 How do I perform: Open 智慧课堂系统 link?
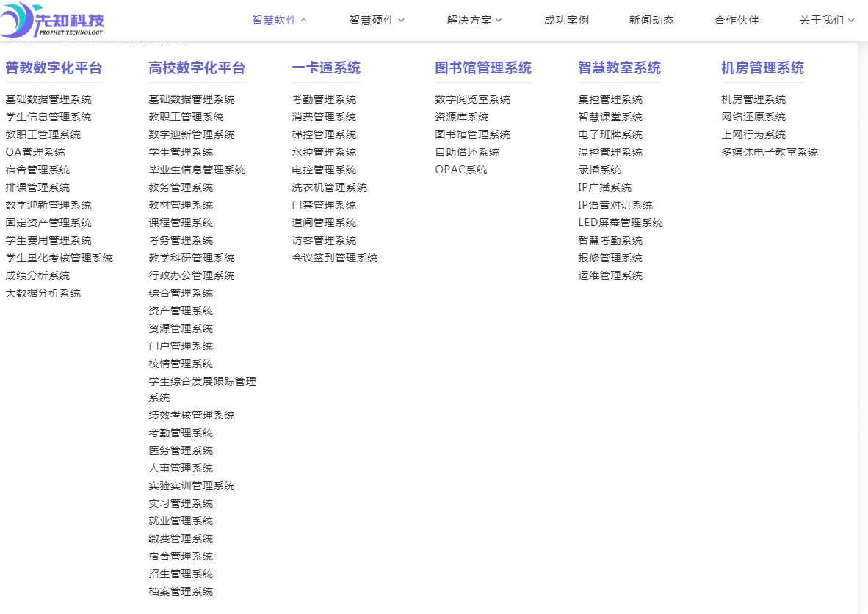point(610,117)
